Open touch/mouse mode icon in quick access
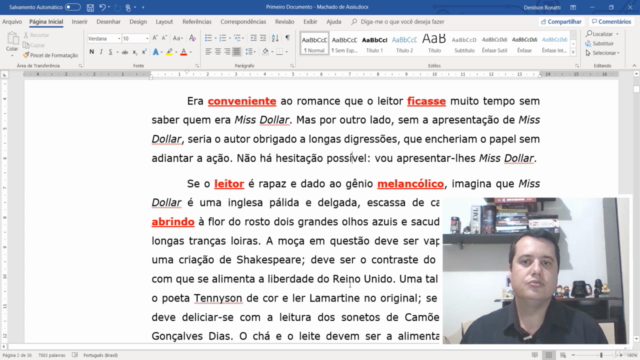The height and width of the screenshot is (360, 640). pyautogui.click(x=128, y=7)
